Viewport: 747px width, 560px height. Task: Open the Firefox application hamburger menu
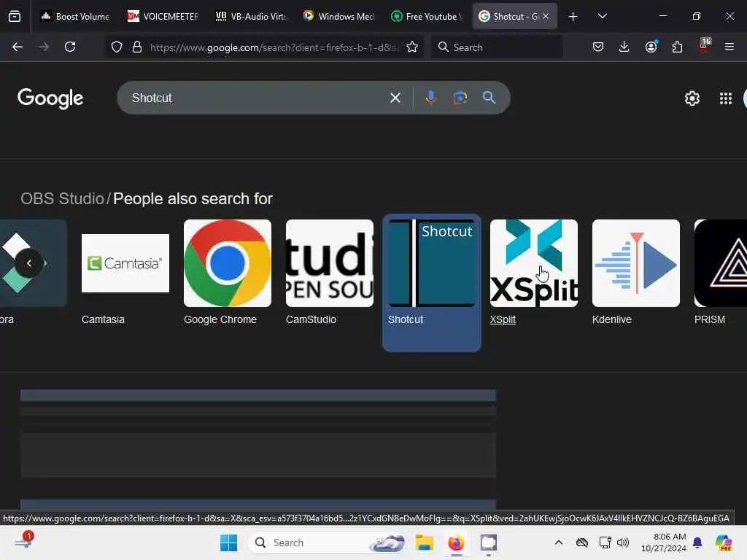click(x=729, y=47)
